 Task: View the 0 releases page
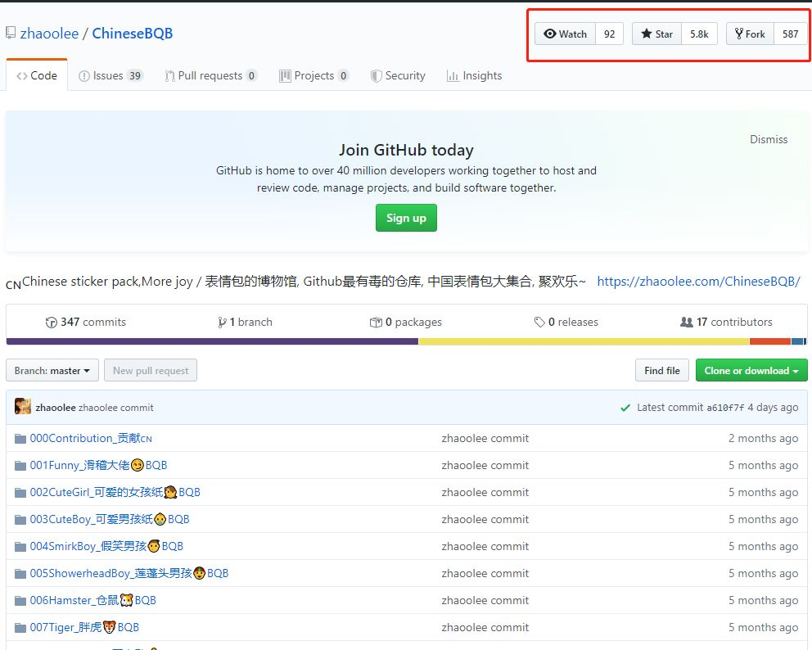[566, 323]
